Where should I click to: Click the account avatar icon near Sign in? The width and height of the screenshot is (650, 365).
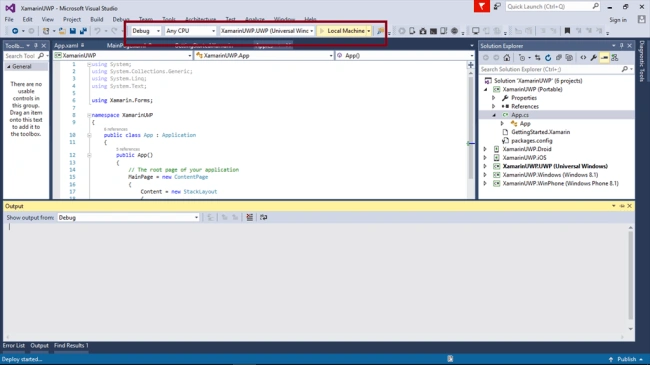(x=642, y=19)
